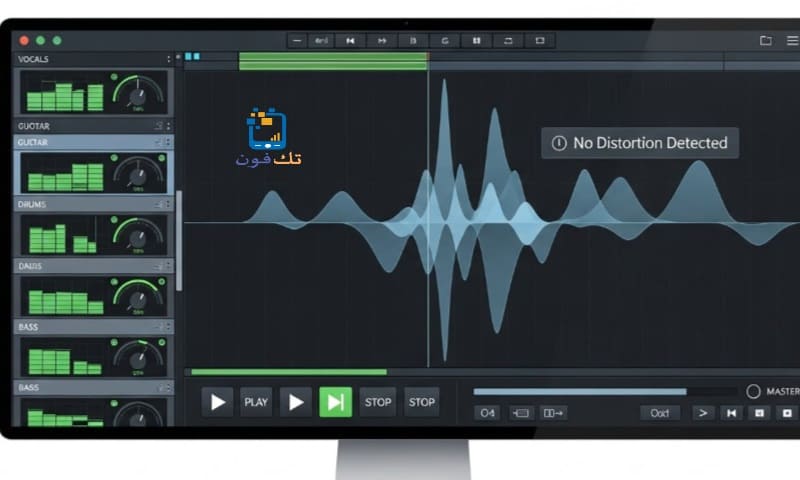Click the first play triangle before PLAY label
Screen dimensions: 800x480
click(x=218, y=402)
